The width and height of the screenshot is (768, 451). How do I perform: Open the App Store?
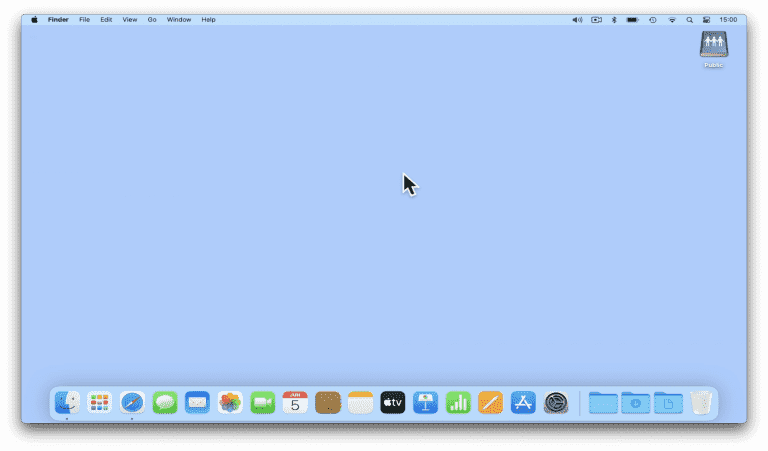[x=523, y=402]
